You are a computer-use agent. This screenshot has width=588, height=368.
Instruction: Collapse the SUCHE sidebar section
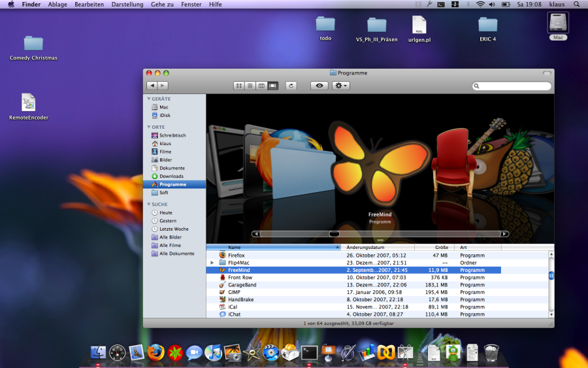[149, 204]
